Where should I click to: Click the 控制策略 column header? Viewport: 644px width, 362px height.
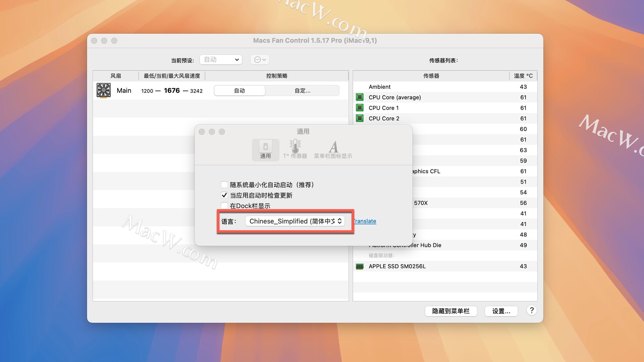coord(277,76)
